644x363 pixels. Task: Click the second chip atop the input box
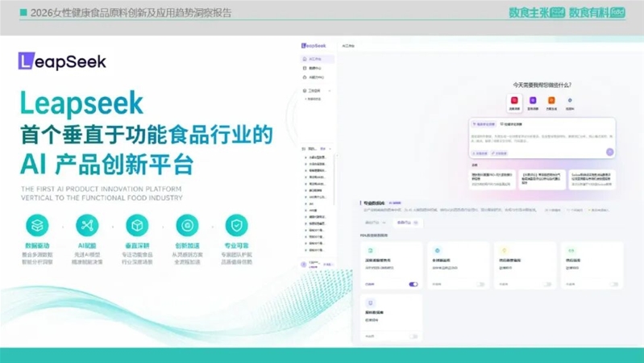511,124
